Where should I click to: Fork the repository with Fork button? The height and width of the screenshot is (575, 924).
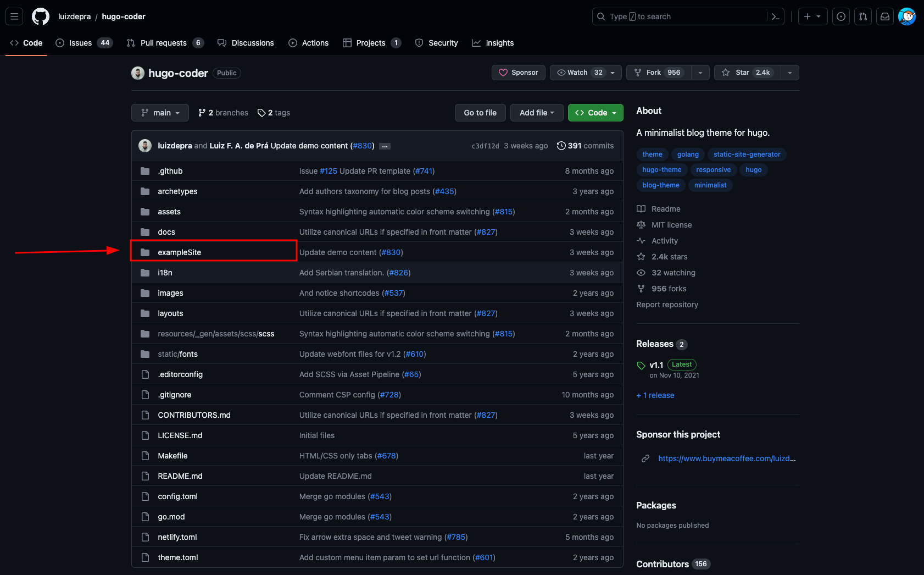point(659,73)
